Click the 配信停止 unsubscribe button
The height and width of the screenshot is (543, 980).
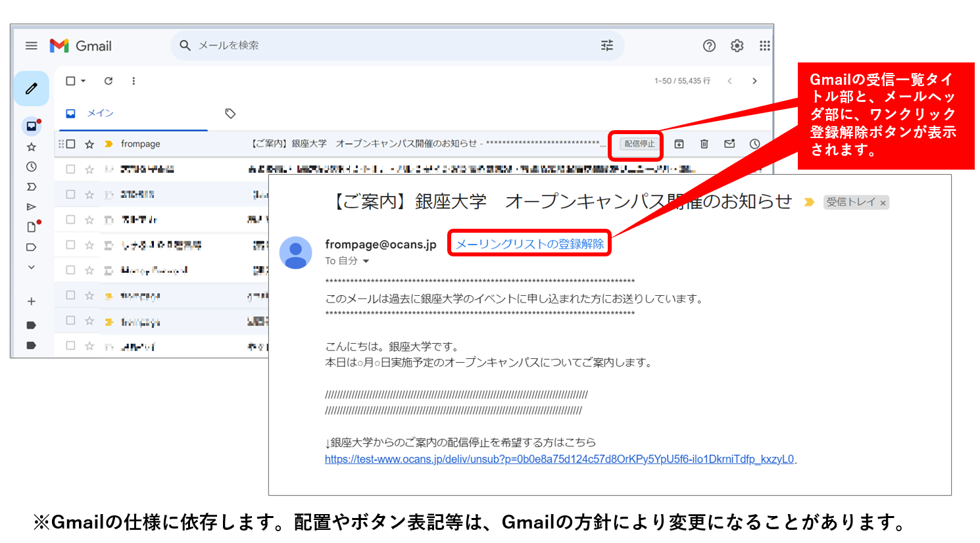639,144
